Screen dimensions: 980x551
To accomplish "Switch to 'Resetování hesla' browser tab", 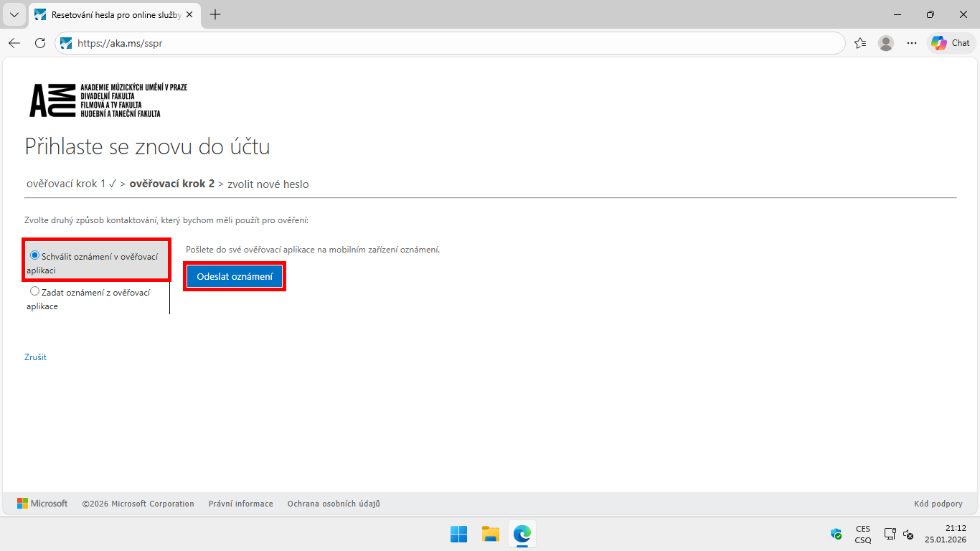I will pos(115,14).
